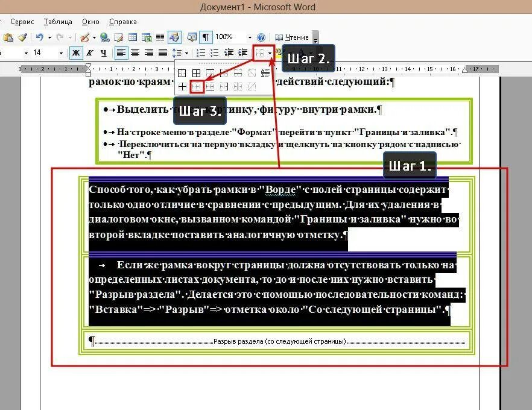Open the Справка help menu

122,21
